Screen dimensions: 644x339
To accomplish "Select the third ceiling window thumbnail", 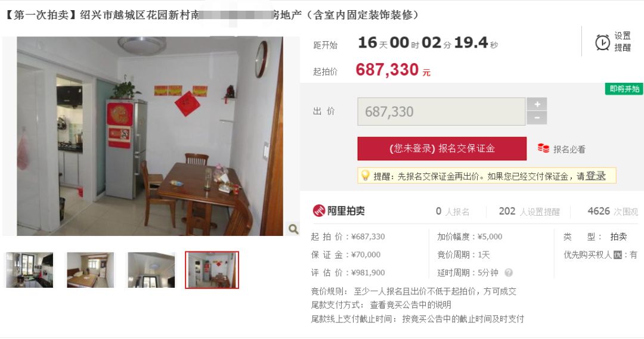I will click(151, 270).
